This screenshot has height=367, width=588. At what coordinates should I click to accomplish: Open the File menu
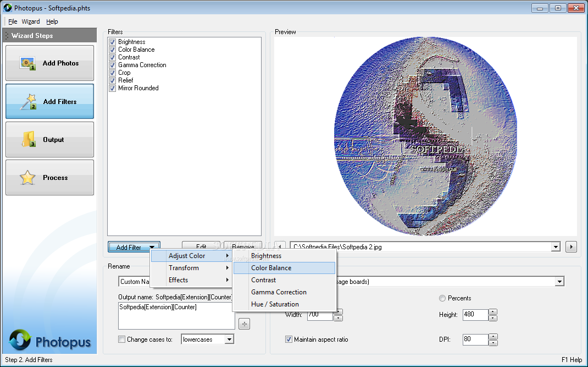click(13, 21)
